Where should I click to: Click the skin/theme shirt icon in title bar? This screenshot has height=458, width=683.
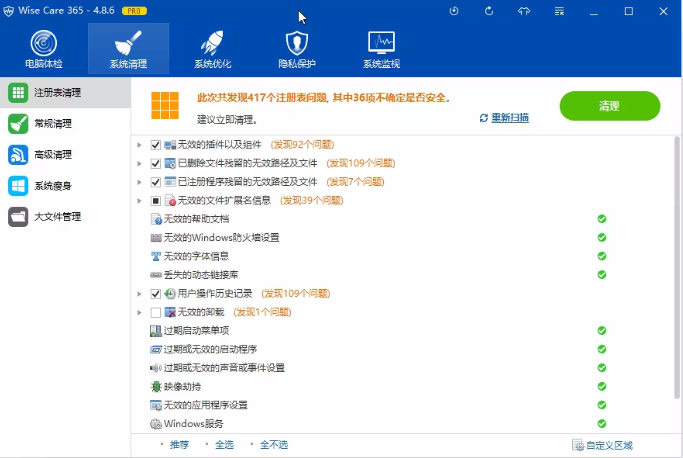click(524, 11)
